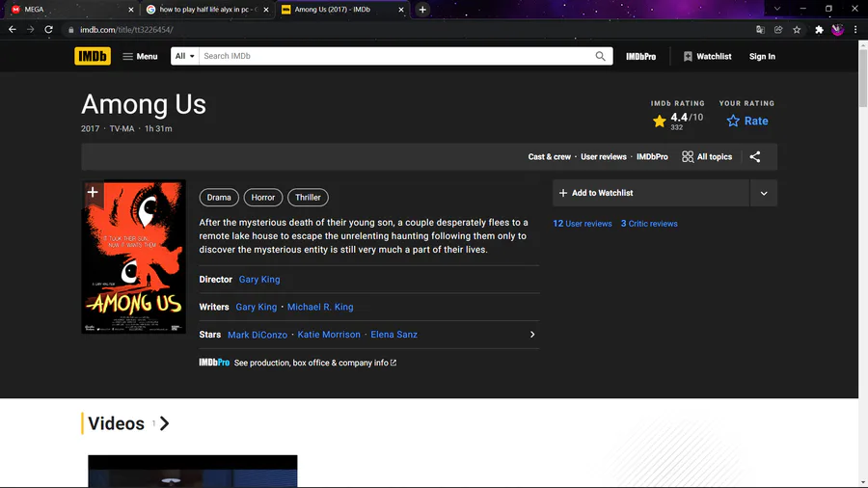Close the MEGA tab
868x488 pixels.
click(130, 10)
